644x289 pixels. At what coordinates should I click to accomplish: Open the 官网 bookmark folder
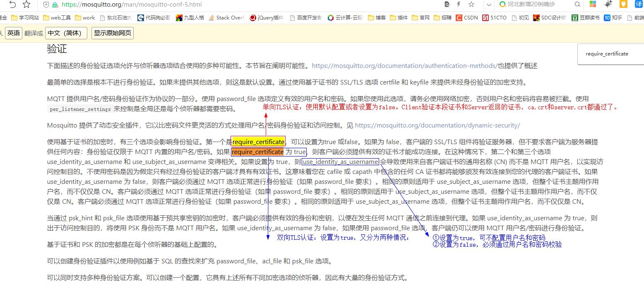point(421,17)
